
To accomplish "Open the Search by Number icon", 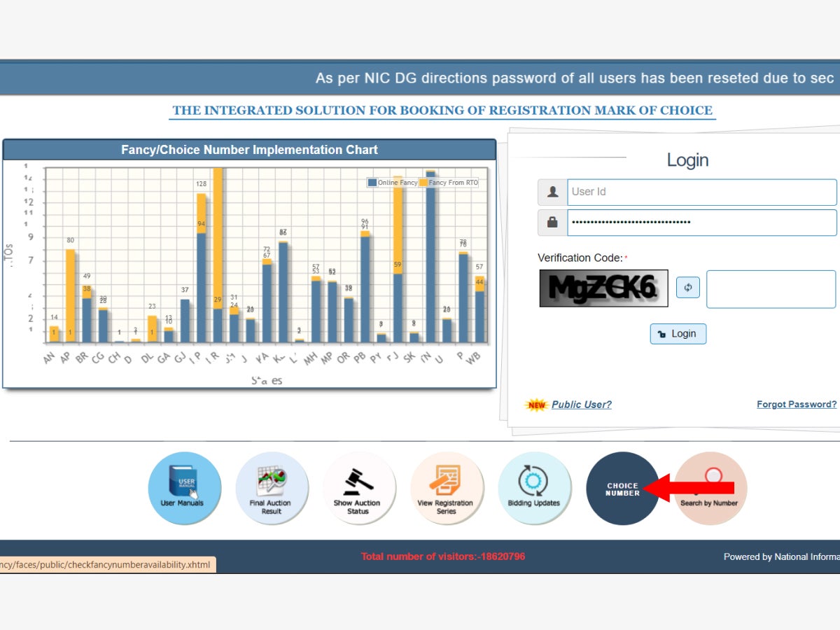I will coord(710,488).
